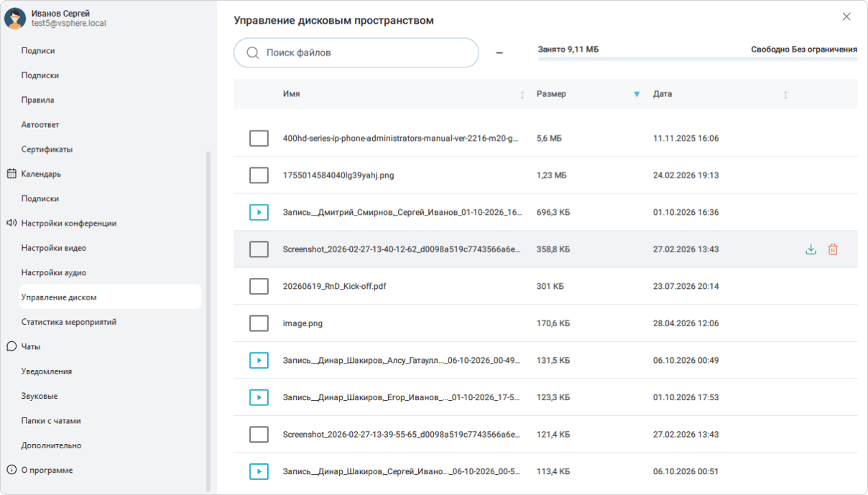Download the 358,8 КБ Screenshot file
This screenshot has height=495, width=868.
pos(811,249)
